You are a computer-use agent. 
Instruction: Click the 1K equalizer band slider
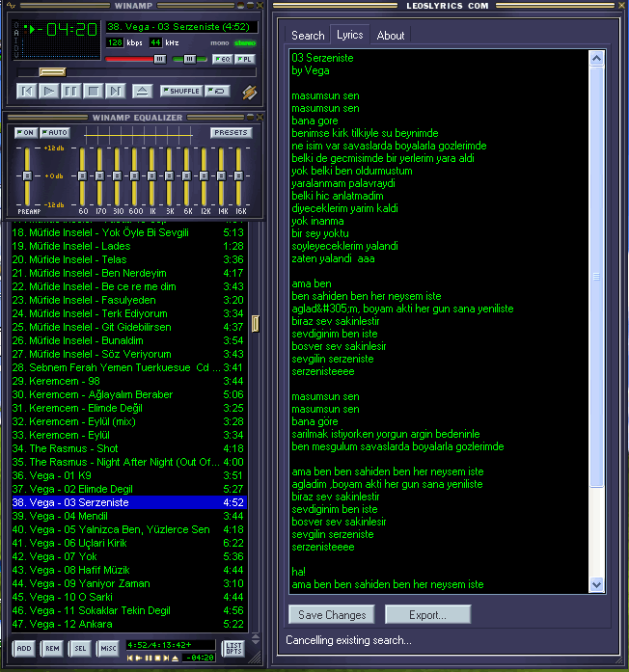click(151, 175)
